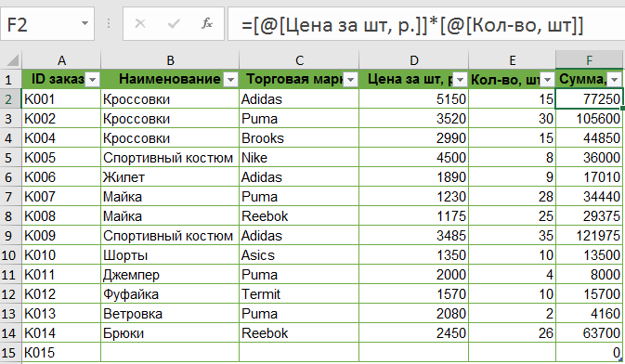Open the Торговая марка filter dropdown

[x=350, y=80]
